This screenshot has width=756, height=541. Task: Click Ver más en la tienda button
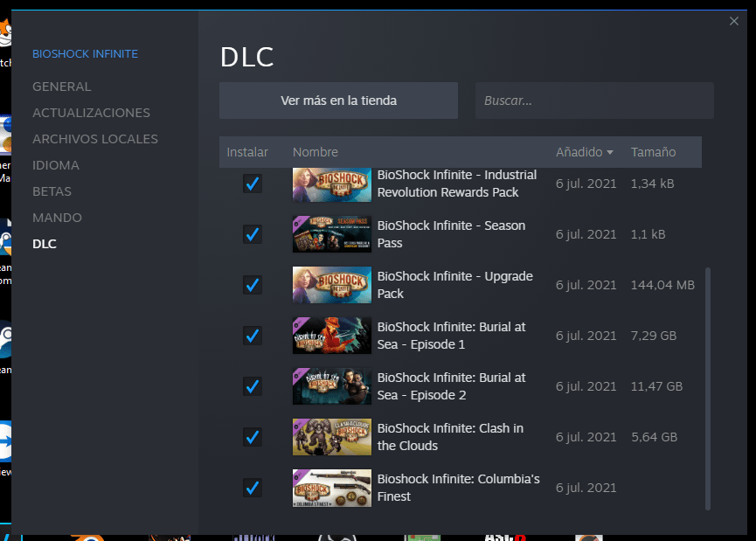click(338, 101)
